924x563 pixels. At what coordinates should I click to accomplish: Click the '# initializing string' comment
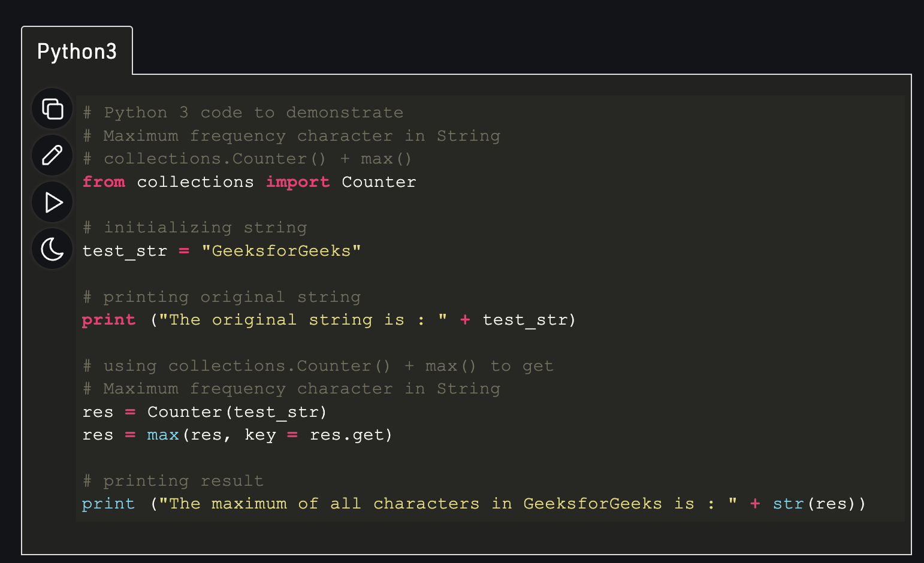(x=195, y=228)
